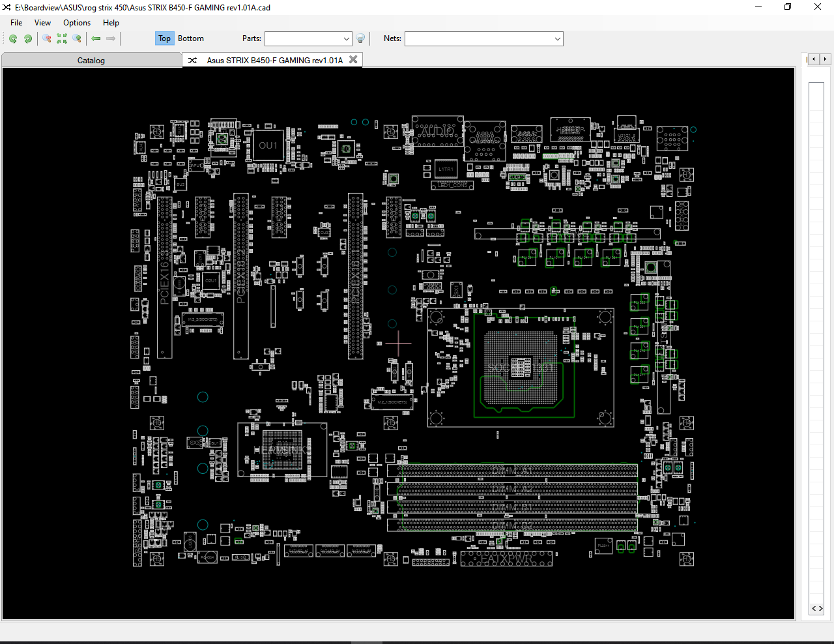The height and width of the screenshot is (644, 834).
Task: Click the application icon in title bar
Action: point(7,7)
